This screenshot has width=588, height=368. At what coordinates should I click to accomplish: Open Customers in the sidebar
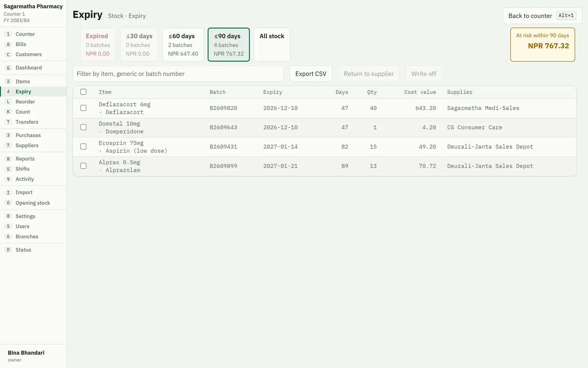(x=33, y=54)
